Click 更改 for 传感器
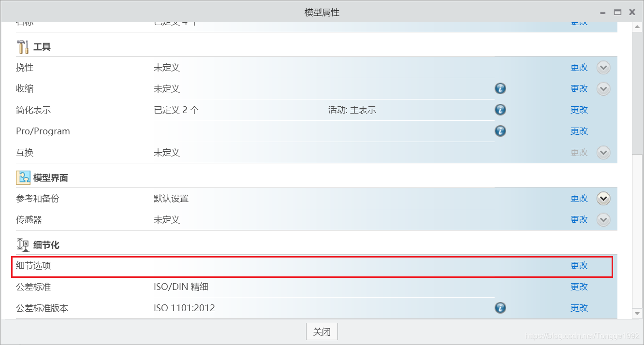This screenshot has height=345, width=644. click(579, 220)
